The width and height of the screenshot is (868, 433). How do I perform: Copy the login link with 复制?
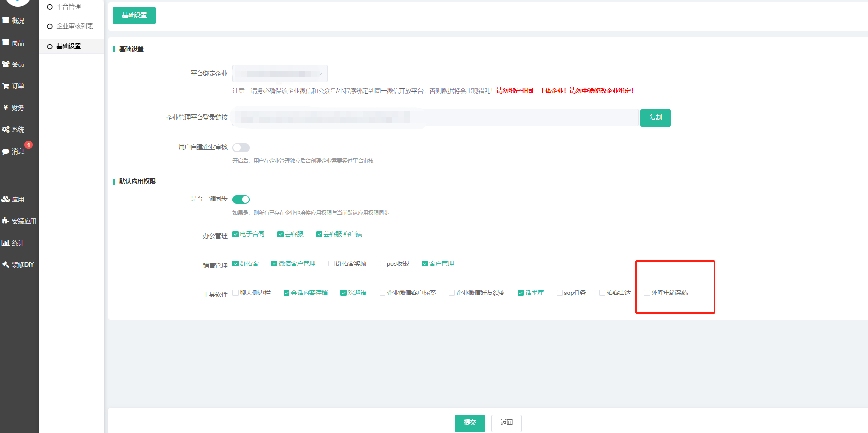click(655, 118)
